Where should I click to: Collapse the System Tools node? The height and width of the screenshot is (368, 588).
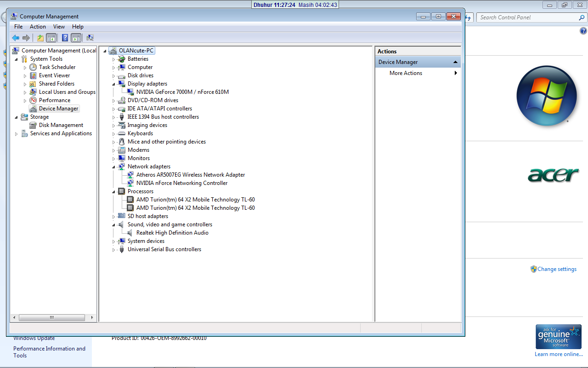[x=17, y=59]
